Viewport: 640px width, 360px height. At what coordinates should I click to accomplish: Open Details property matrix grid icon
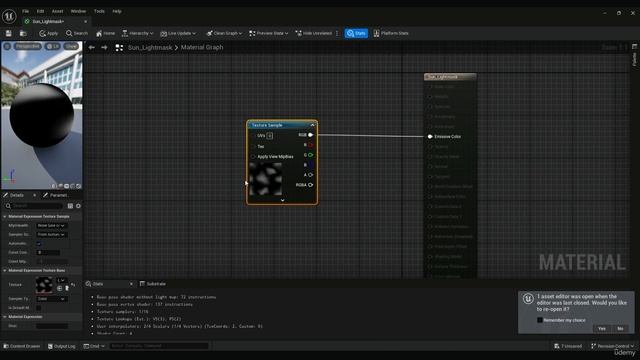[x=70, y=206]
